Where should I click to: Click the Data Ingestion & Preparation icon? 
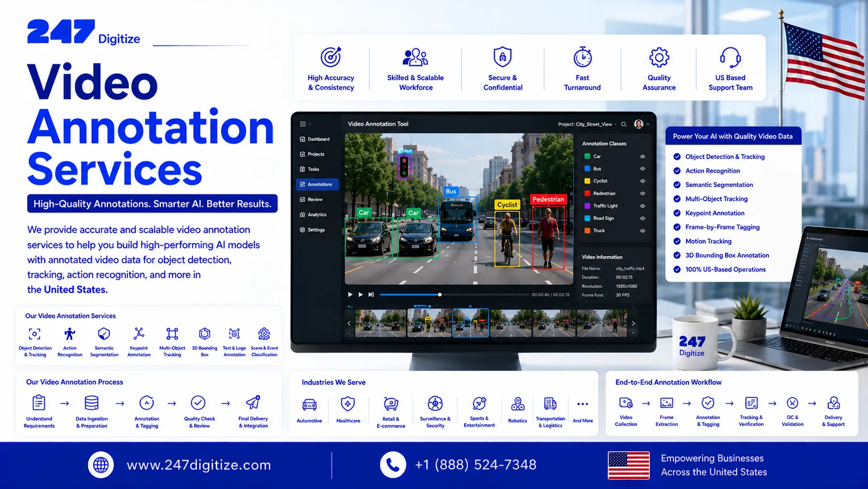pos(91,403)
